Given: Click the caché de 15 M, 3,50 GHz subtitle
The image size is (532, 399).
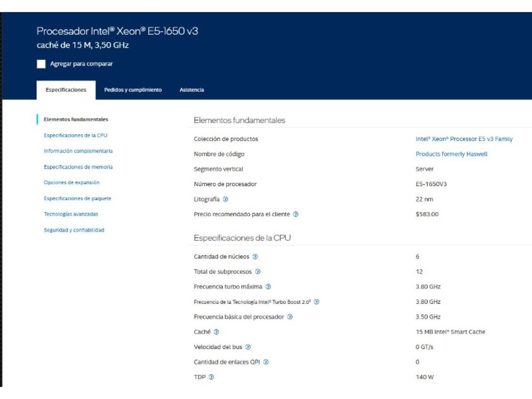Looking at the screenshot, I should coord(83,45).
